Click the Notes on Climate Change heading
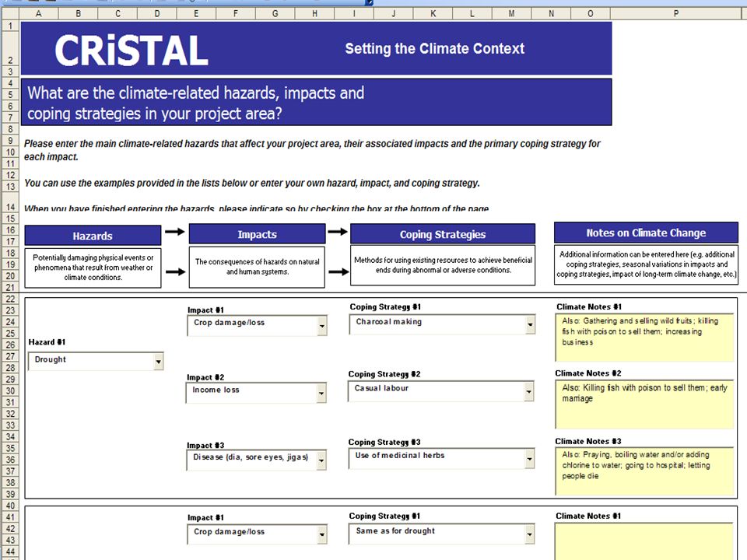This screenshot has width=747, height=560. tap(646, 233)
